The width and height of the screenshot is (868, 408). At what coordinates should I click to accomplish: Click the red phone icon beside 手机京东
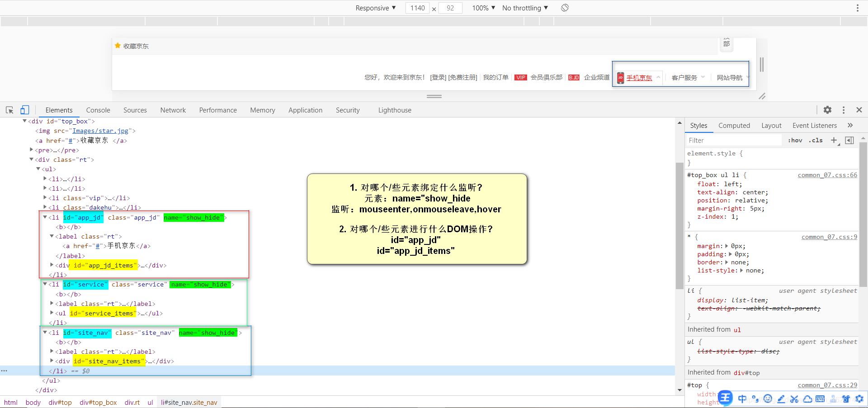coord(621,78)
